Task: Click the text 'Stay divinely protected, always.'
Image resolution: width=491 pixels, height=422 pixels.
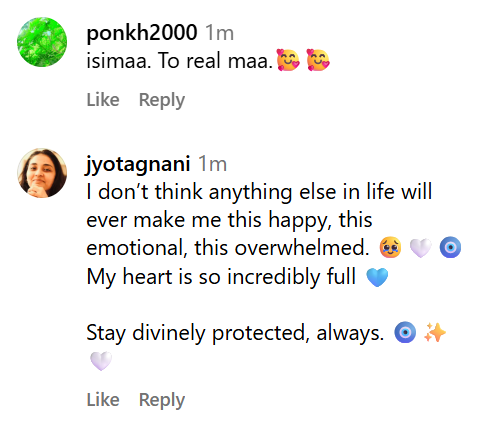Action: (235, 333)
